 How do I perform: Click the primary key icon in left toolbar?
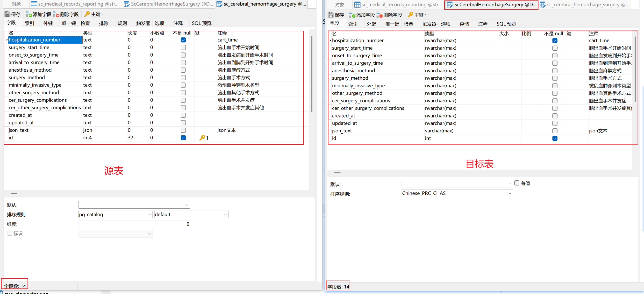(x=87, y=14)
